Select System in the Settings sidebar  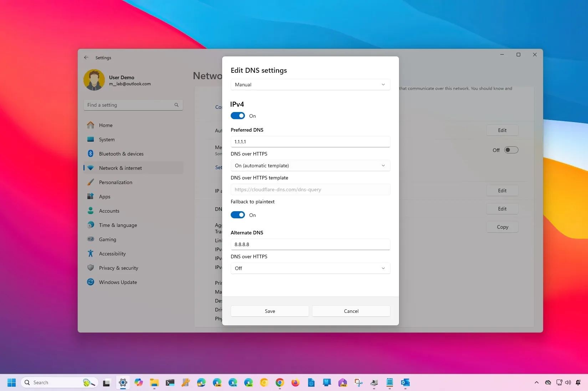(x=133, y=139)
